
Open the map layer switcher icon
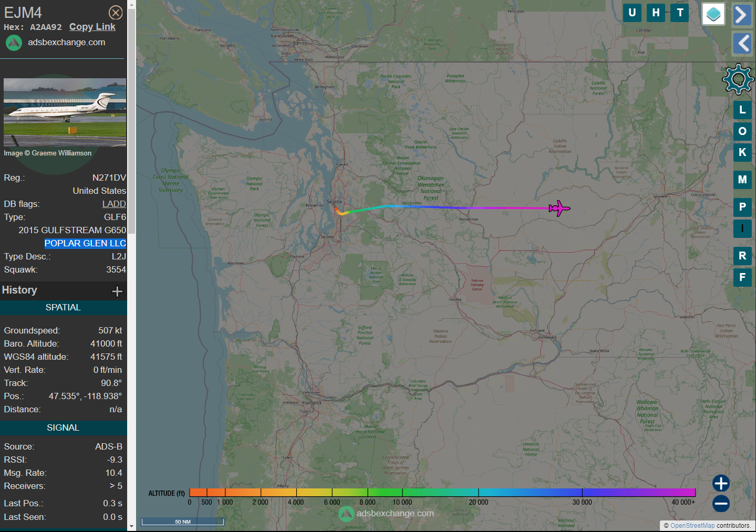pos(713,14)
